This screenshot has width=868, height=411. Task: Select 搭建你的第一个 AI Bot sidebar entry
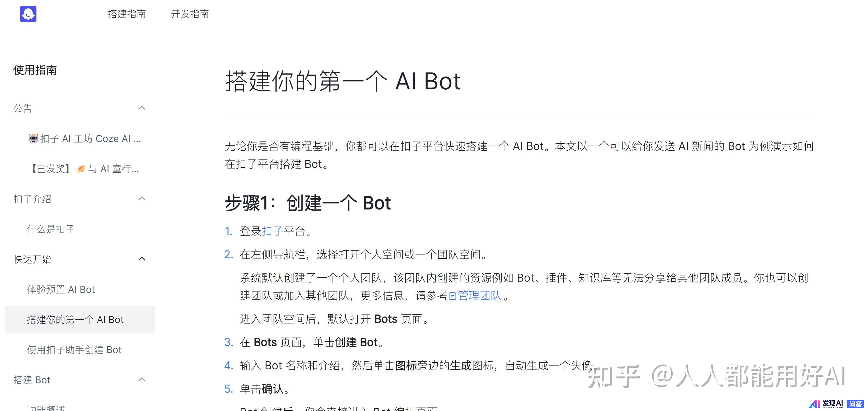[75, 320]
